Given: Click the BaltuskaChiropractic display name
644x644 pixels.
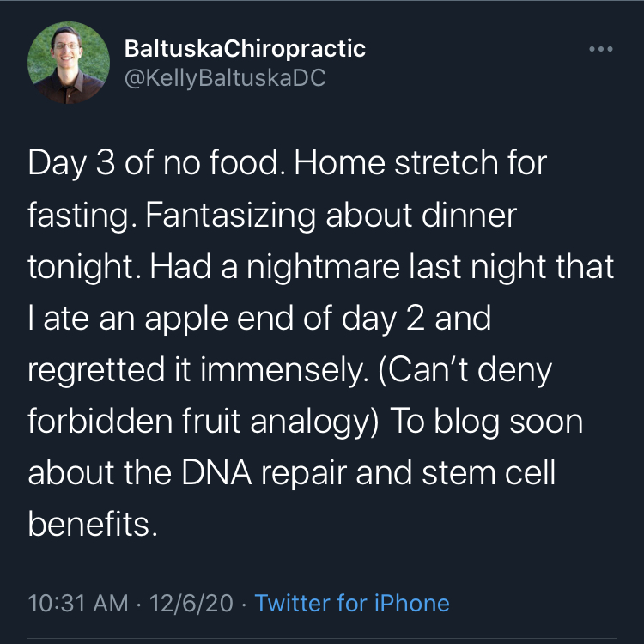Looking at the screenshot, I should (x=245, y=49).
